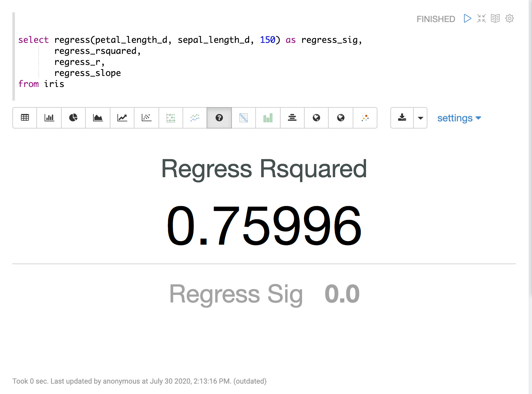Run the paragraph with the play icon
The width and height of the screenshot is (532, 394).
coord(467,18)
